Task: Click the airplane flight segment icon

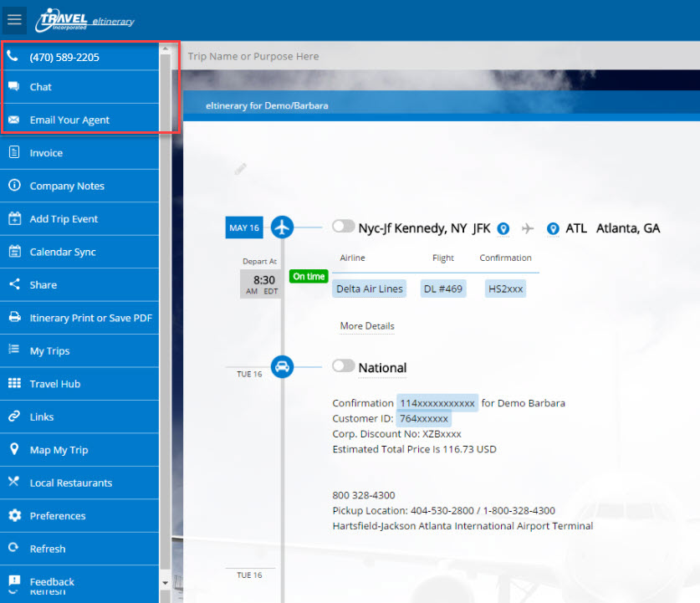Action: click(282, 227)
